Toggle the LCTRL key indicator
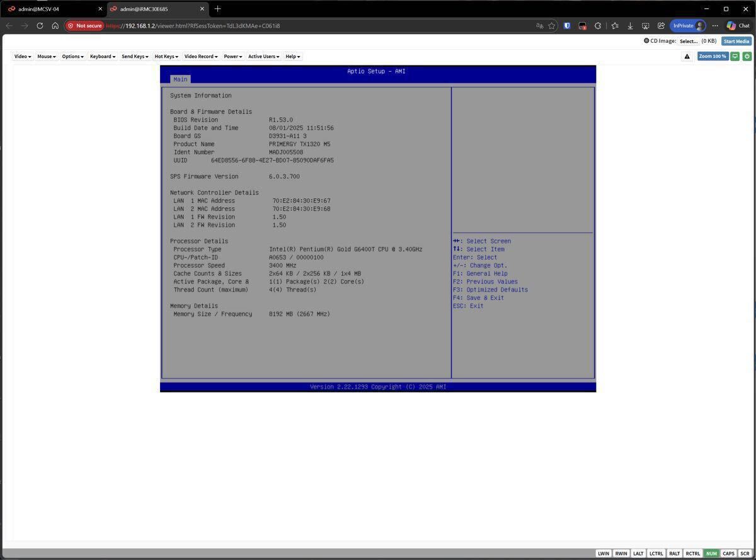 click(656, 553)
